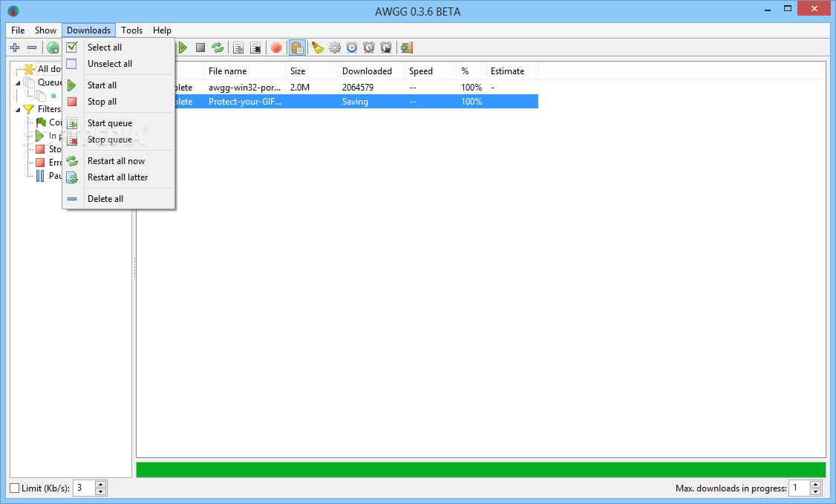Decrease speed limit with down arrow

(101, 491)
